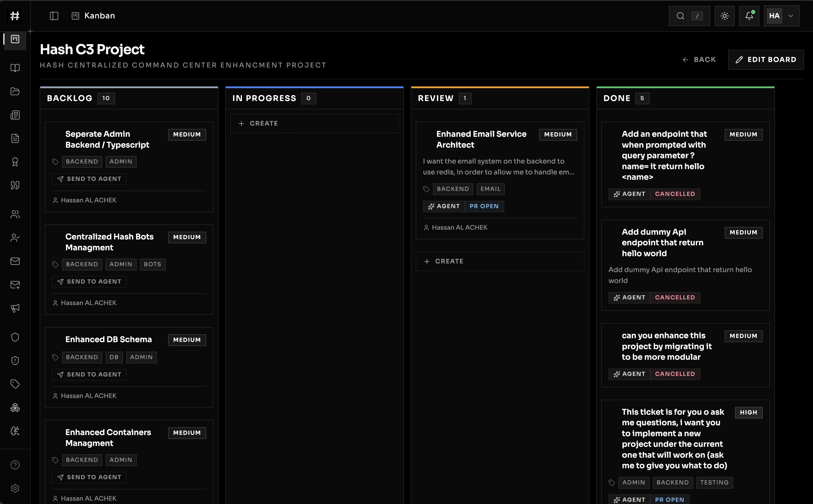Open the settings gear sidebar icon
This screenshot has width=813, height=504.
(15, 488)
